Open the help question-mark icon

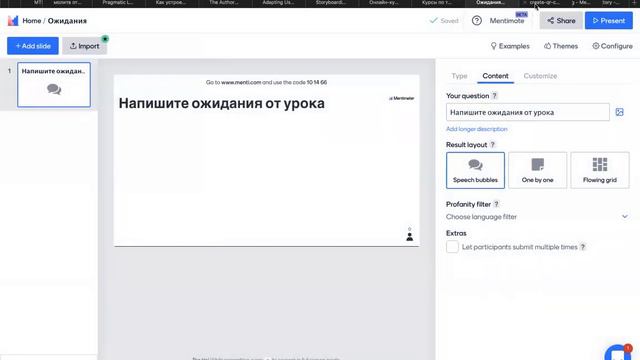point(476,20)
